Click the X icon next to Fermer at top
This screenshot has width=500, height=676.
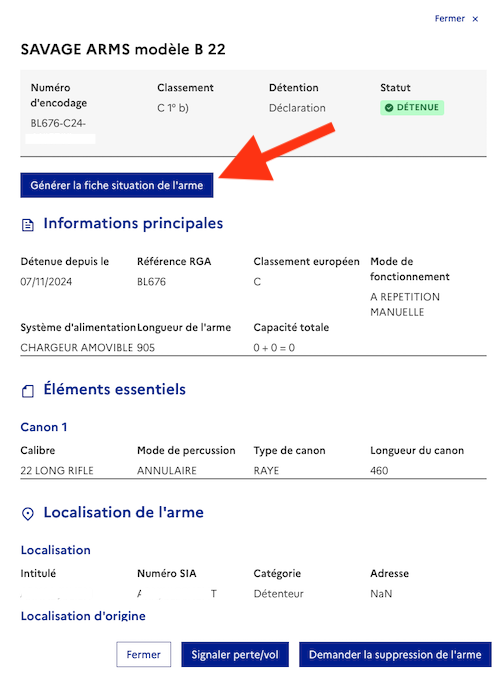[475, 19]
